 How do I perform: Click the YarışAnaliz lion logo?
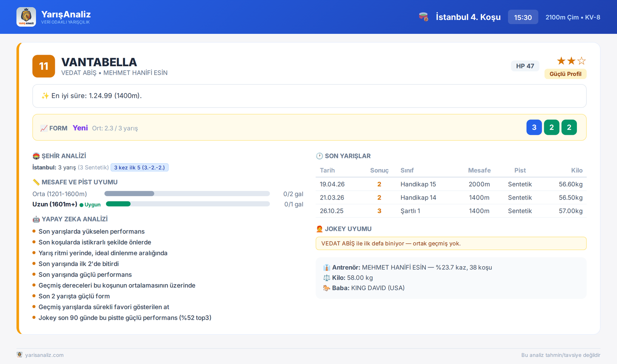pyautogui.click(x=26, y=17)
